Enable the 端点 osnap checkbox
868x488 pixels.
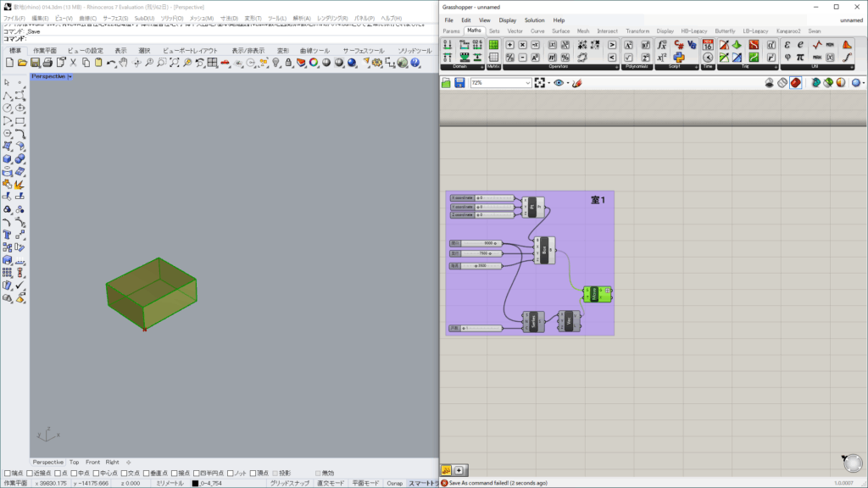(x=8, y=473)
